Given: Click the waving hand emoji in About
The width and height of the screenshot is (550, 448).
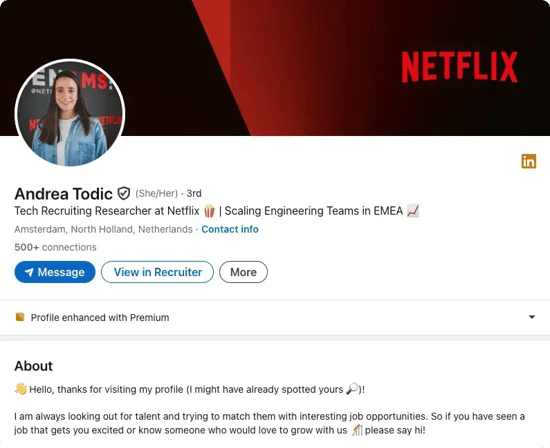Looking at the screenshot, I should [21, 389].
